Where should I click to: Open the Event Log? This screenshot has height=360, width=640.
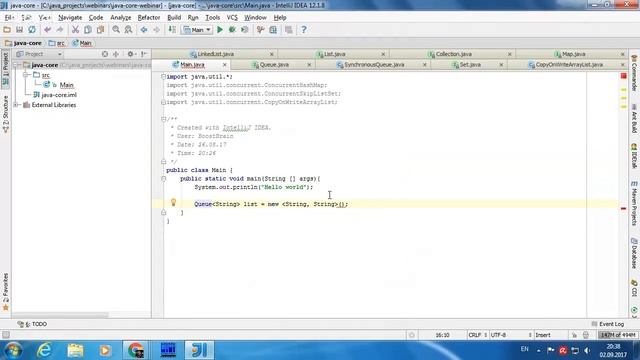[608, 324]
